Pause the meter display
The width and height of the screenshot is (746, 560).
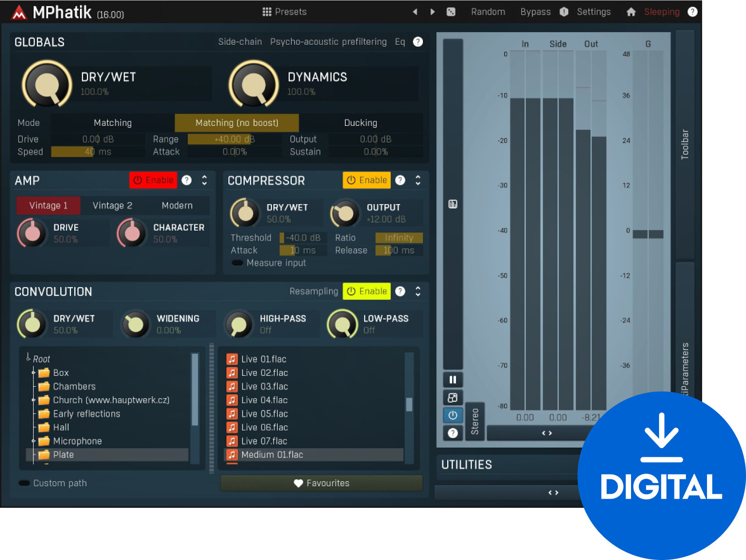click(452, 380)
